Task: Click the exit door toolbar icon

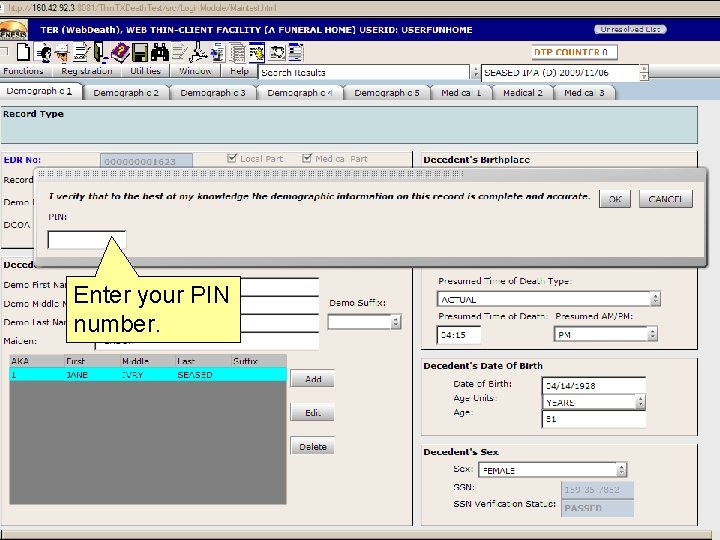Action: [x=101, y=52]
